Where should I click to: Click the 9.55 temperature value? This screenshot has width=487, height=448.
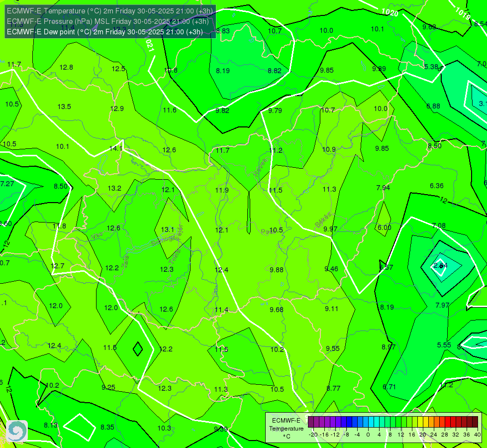333,348
